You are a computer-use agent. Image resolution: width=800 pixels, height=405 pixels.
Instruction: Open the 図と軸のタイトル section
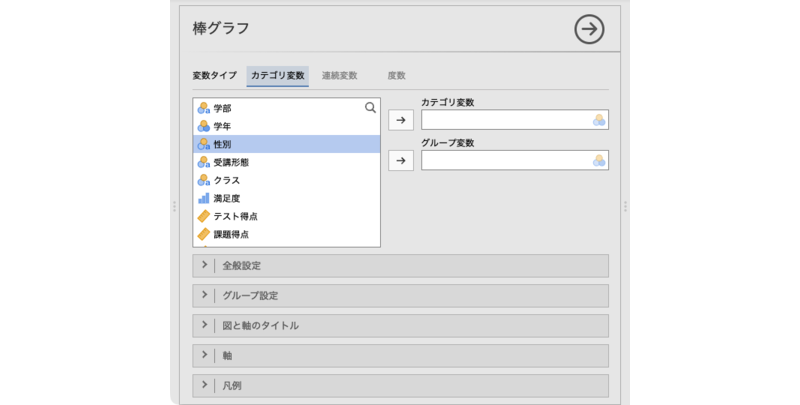400,326
